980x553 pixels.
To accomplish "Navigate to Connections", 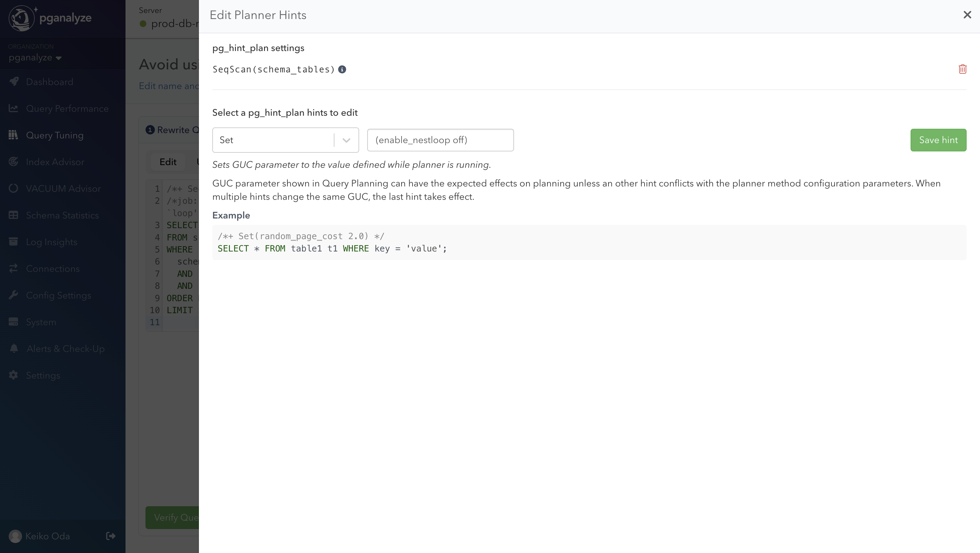I will (53, 269).
